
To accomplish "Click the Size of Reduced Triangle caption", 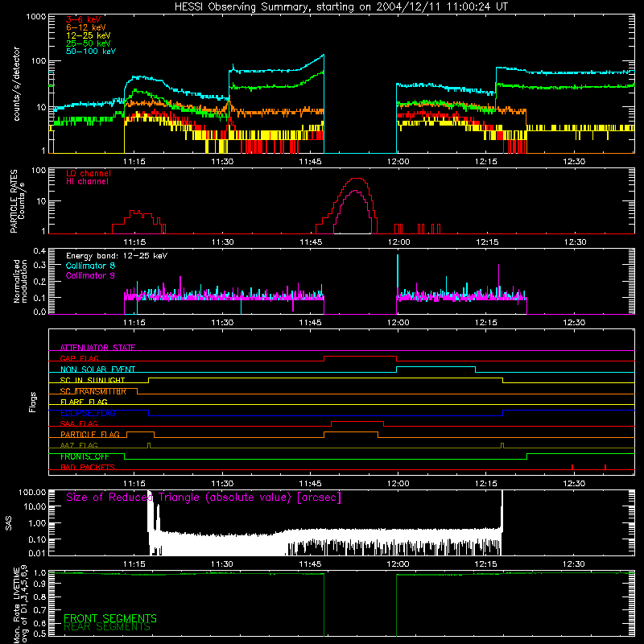I will click(204, 497).
